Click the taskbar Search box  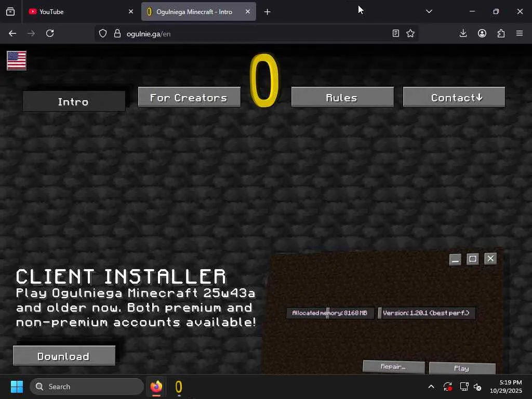click(x=87, y=387)
